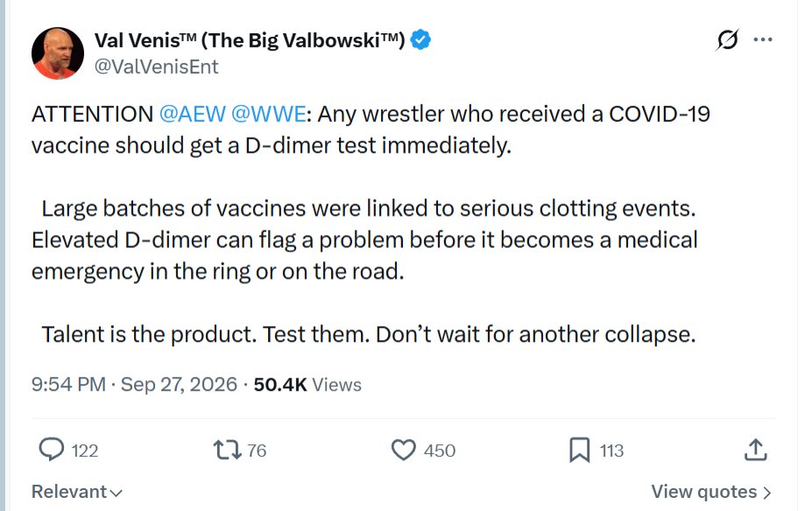812x511 pixels.
Task: Bookmark the post with bookmark icon
Action: (x=580, y=450)
